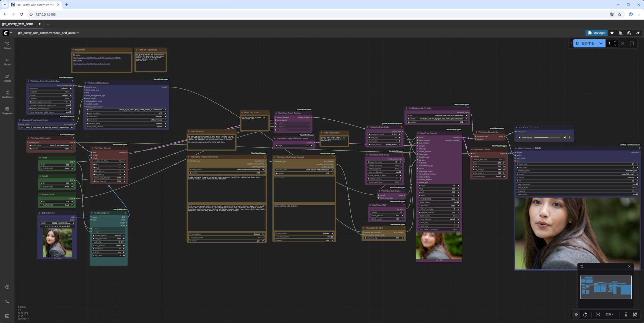
Task: Expand the run button options arrow
Action: (601, 43)
